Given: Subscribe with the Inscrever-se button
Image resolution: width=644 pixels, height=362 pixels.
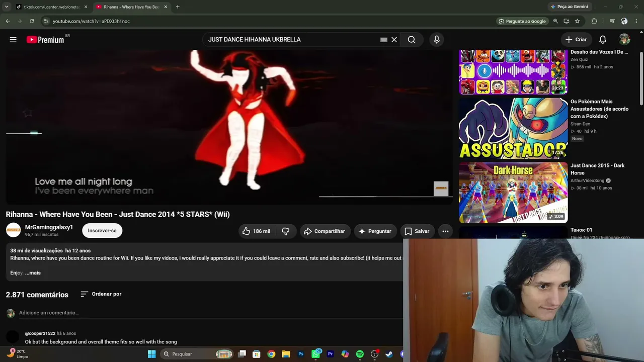Looking at the screenshot, I should click(102, 231).
